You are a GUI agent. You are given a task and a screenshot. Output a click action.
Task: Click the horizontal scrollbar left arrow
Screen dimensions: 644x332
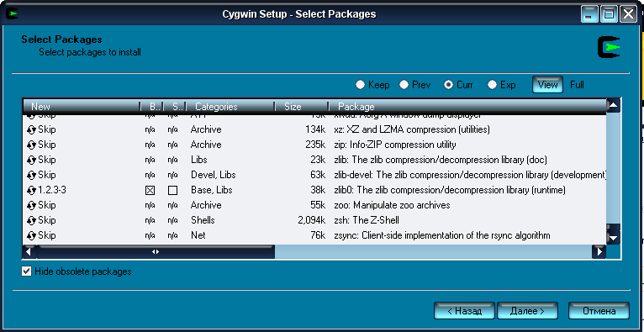coord(29,251)
